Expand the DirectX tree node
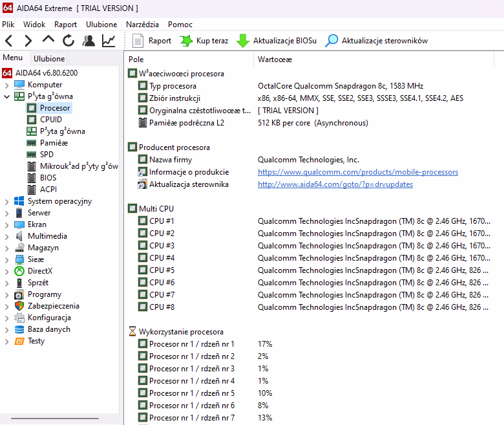This screenshot has height=425, width=504. [x=6, y=271]
